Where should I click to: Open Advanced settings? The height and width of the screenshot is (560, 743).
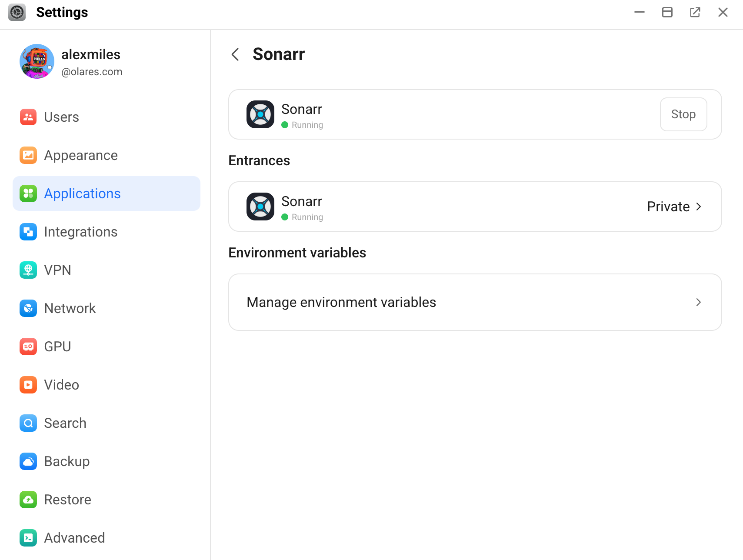point(74,538)
